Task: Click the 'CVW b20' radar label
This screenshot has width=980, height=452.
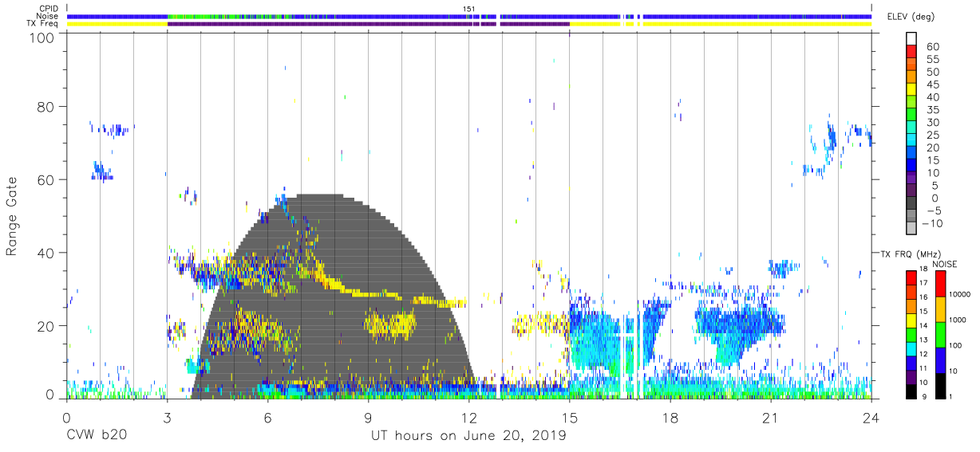Action: 97,436
